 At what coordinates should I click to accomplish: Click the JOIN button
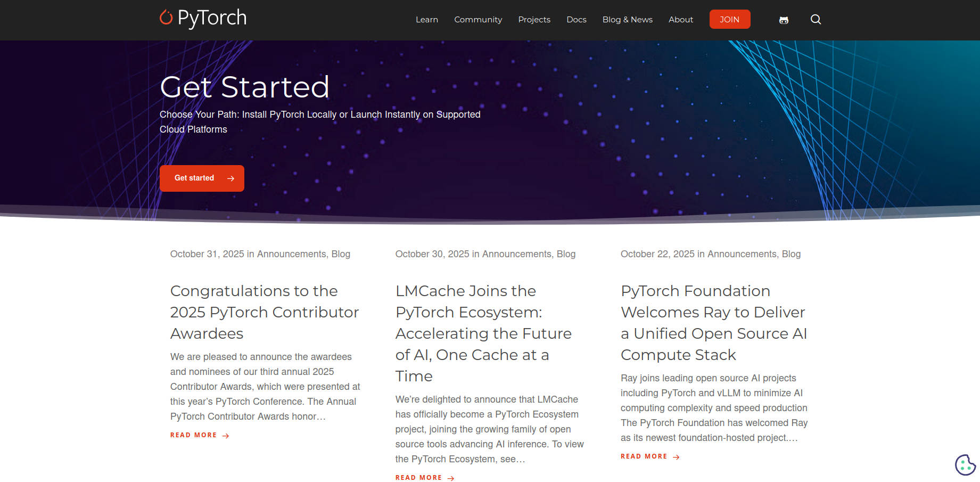click(730, 19)
